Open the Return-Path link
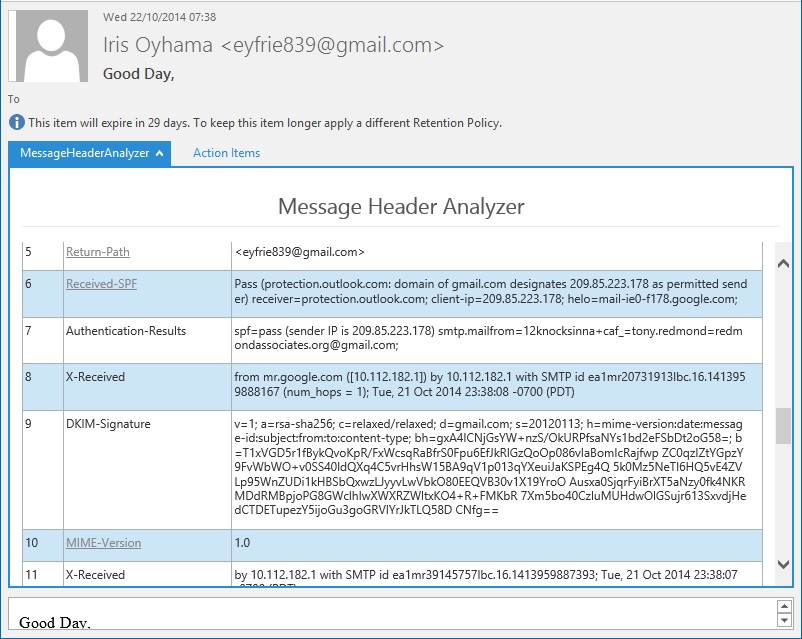 [97, 252]
